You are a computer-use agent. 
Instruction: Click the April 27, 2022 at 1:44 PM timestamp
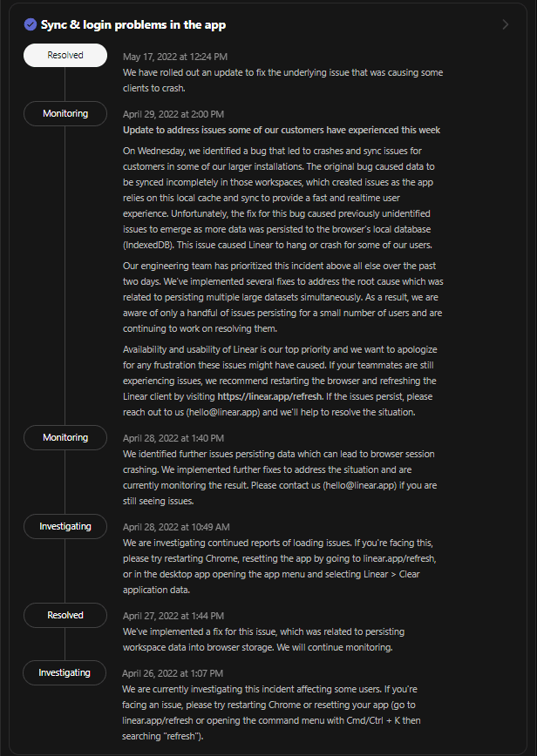click(173, 616)
